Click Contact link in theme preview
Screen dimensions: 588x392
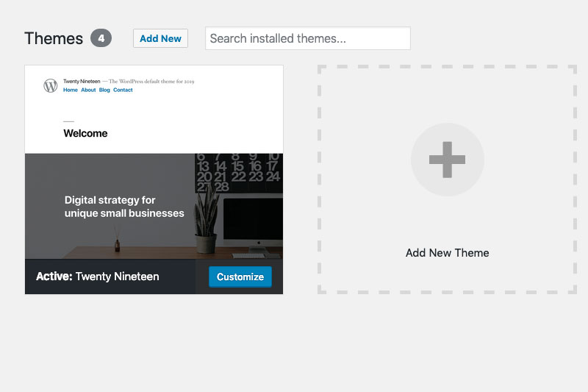(x=123, y=90)
